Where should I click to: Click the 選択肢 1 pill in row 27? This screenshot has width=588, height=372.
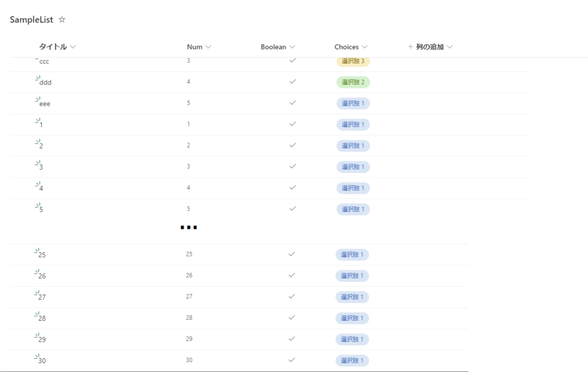352,297
